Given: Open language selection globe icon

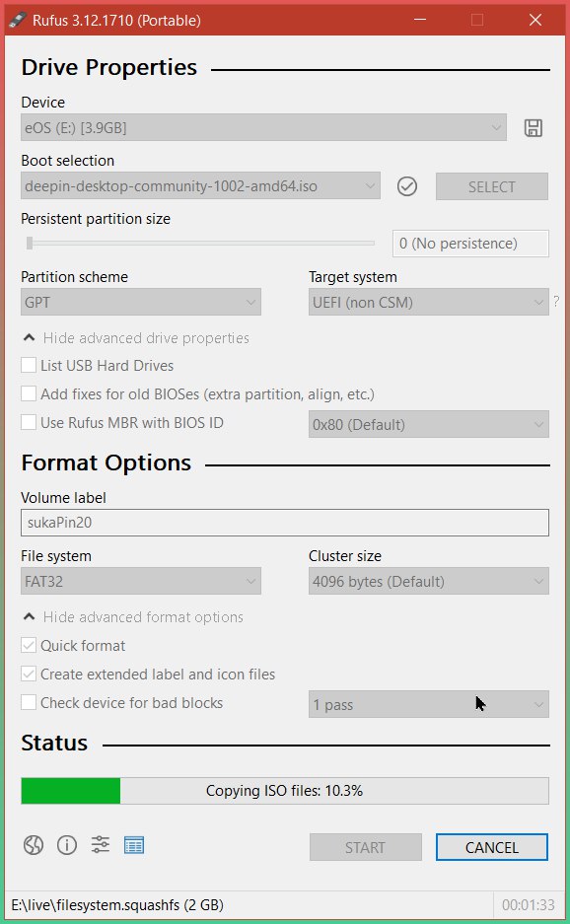Looking at the screenshot, I should click(33, 845).
